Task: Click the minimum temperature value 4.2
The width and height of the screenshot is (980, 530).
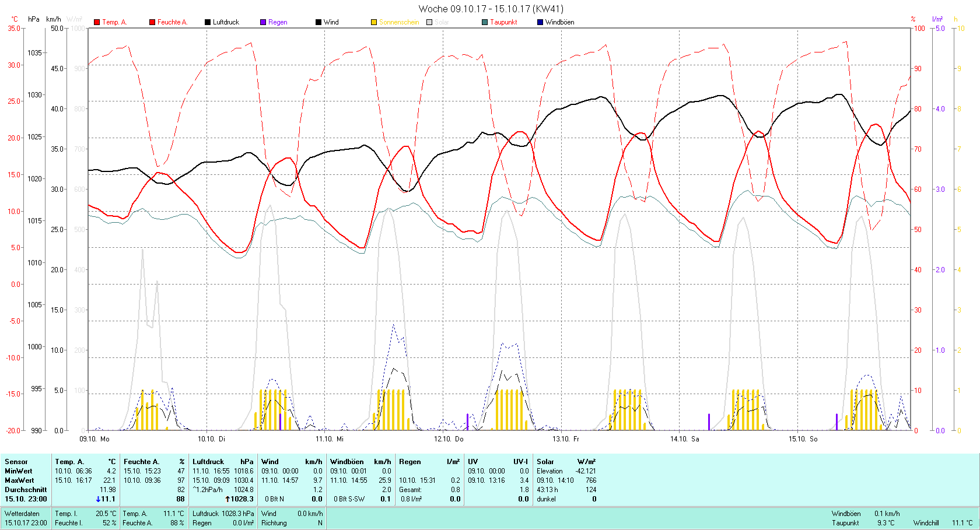Action: click(111, 471)
